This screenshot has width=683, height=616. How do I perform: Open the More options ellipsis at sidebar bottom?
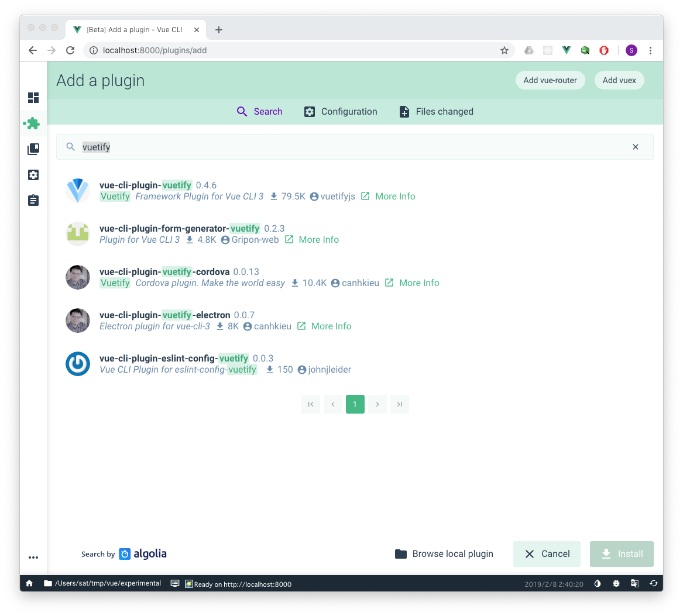[33, 558]
